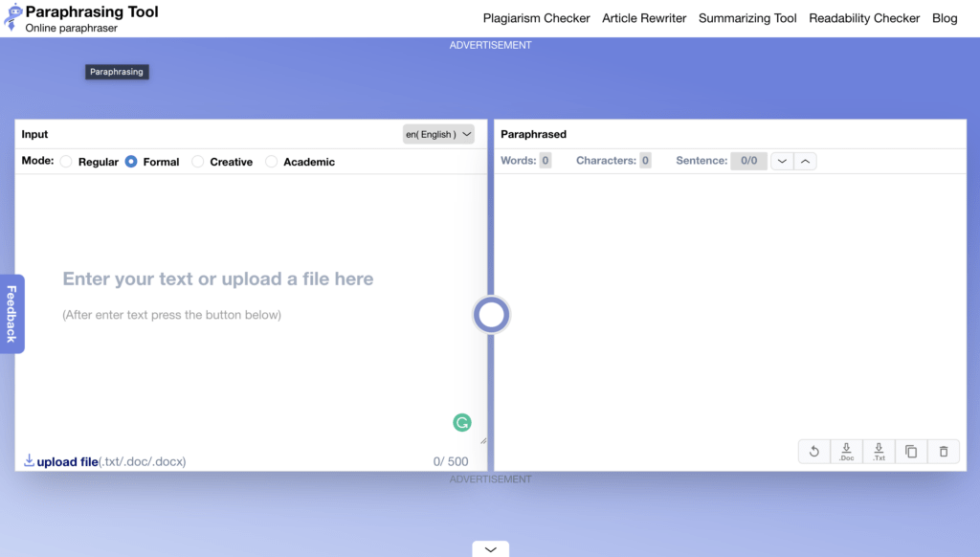Click the Paraphrased panel heading
The width and height of the screenshot is (980, 557).
coord(534,134)
